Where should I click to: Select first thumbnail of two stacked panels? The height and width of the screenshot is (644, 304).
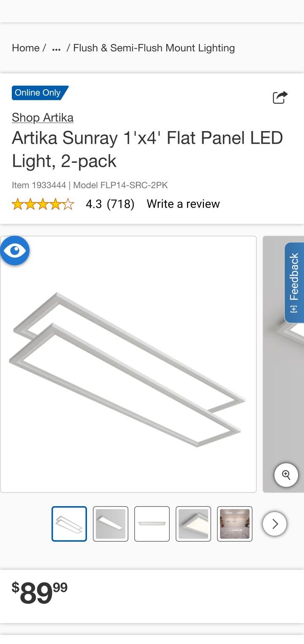click(69, 524)
